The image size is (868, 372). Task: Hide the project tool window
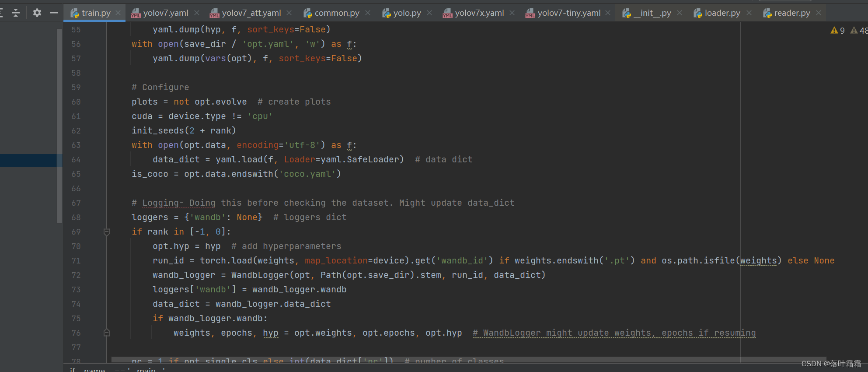click(x=54, y=13)
